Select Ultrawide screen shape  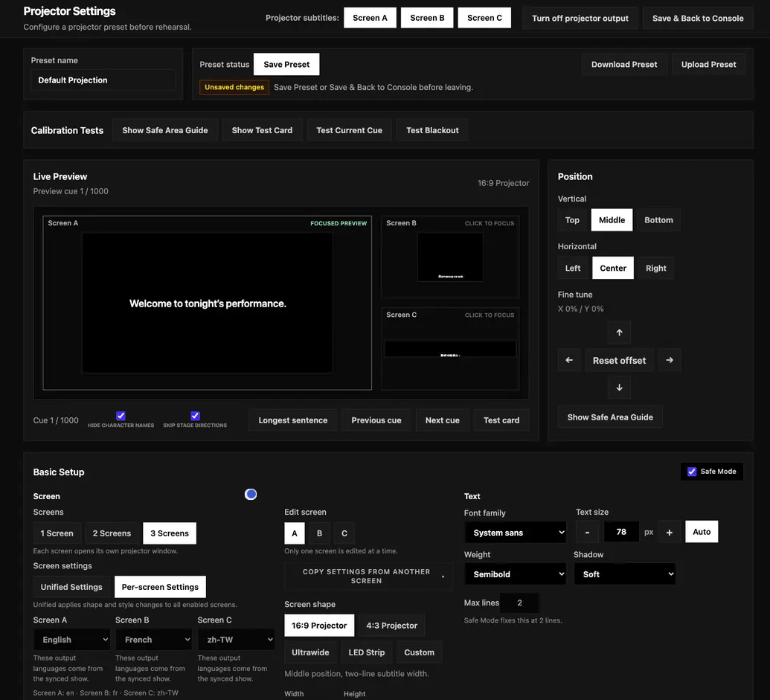point(310,652)
